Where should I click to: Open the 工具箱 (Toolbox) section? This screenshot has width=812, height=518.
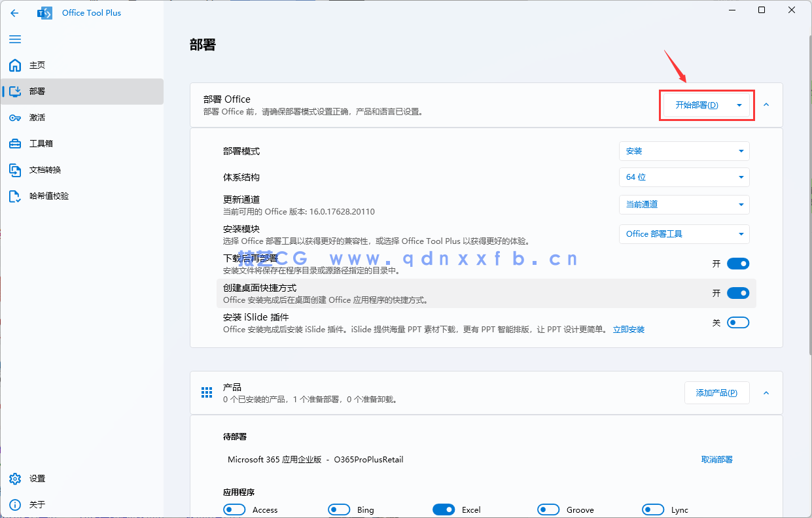click(41, 143)
